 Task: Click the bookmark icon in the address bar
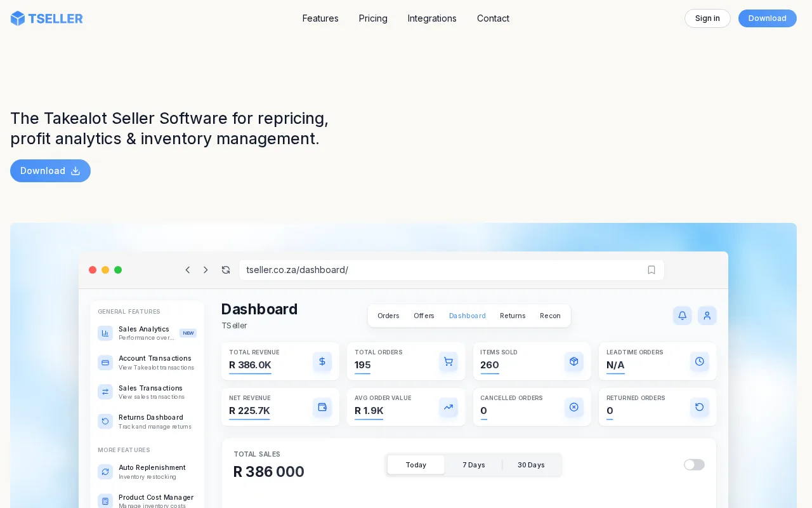(x=652, y=270)
